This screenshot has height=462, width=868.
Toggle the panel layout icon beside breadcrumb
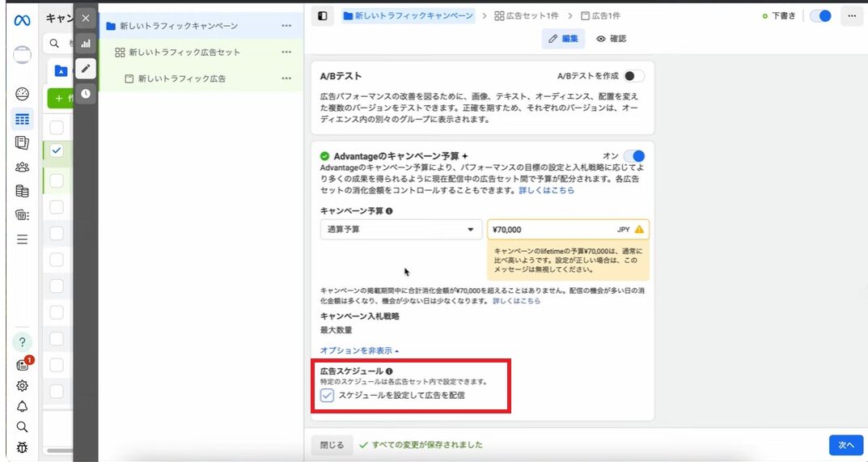(x=323, y=15)
